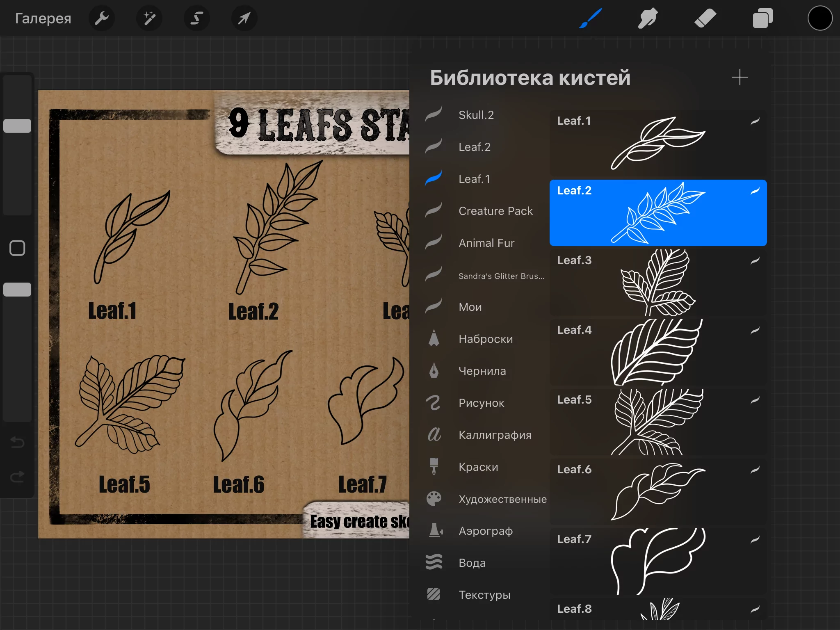Select the Leaf.8 brush thumbnail
The height and width of the screenshot is (630, 840).
(658, 609)
